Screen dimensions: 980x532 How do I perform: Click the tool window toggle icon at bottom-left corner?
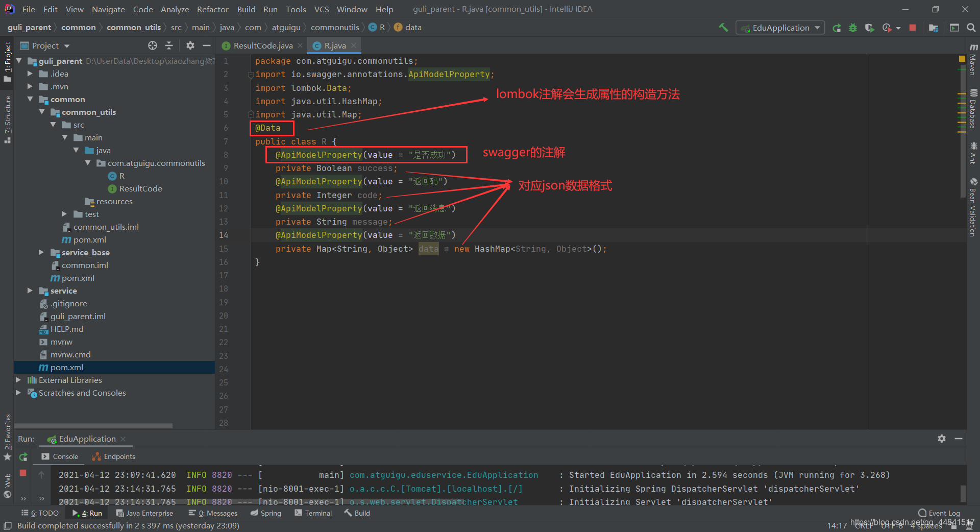click(8, 525)
